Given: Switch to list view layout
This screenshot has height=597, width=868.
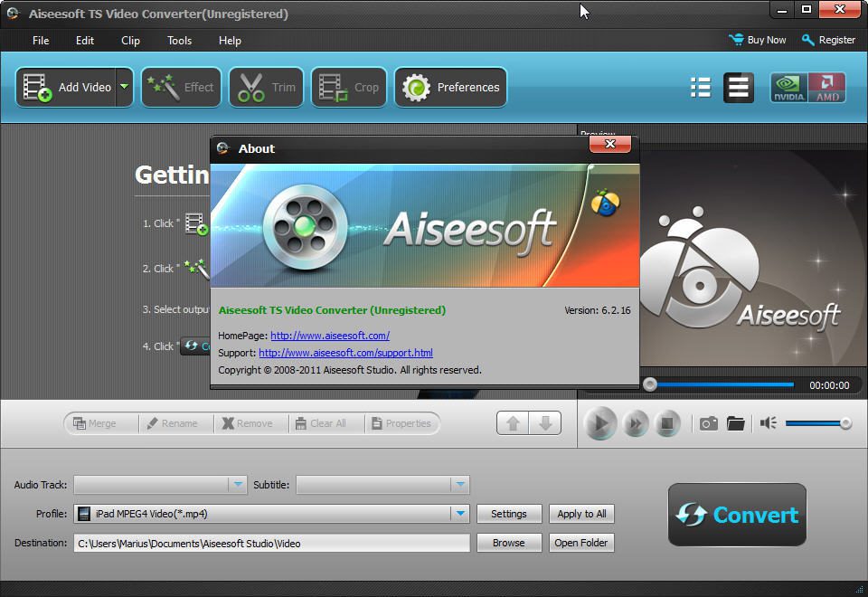Looking at the screenshot, I should click(x=700, y=87).
